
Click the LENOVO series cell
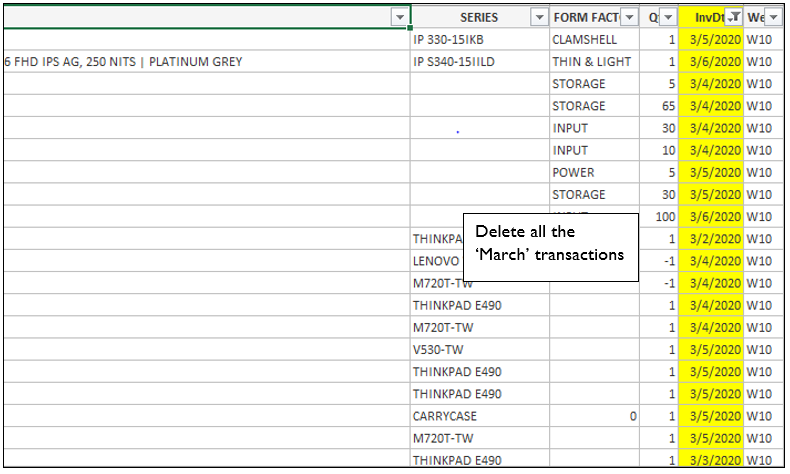click(x=436, y=261)
